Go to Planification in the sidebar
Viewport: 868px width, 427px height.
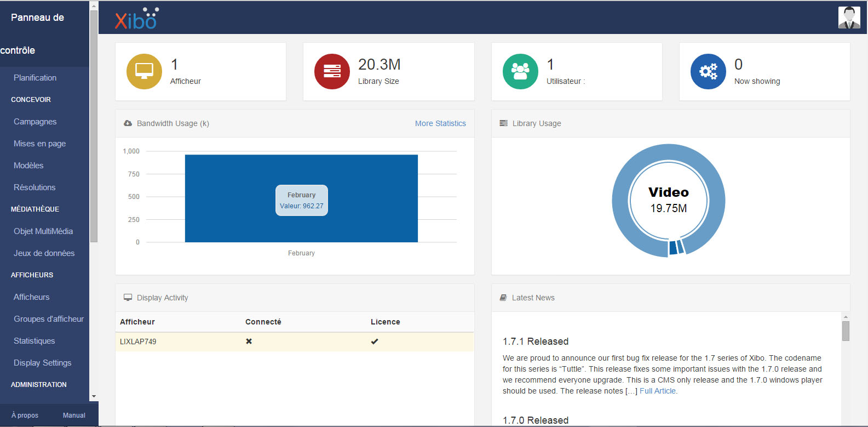click(x=35, y=78)
